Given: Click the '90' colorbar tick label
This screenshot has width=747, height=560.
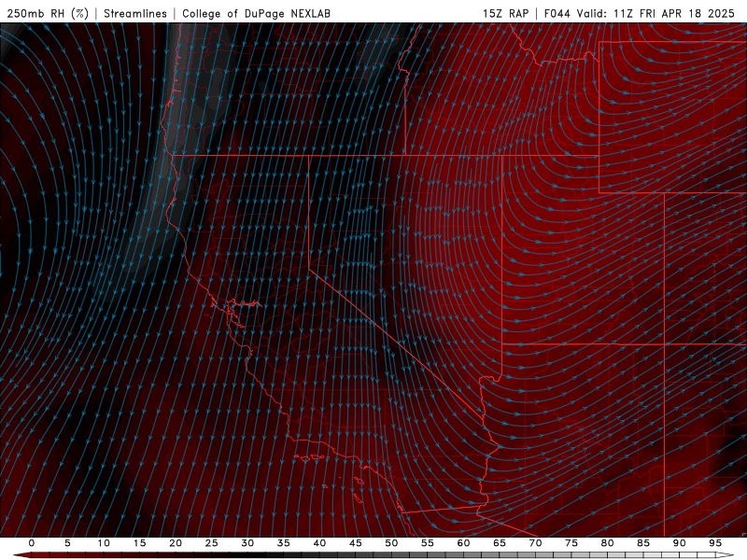Looking at the screenshot, I should click(680, 543).
